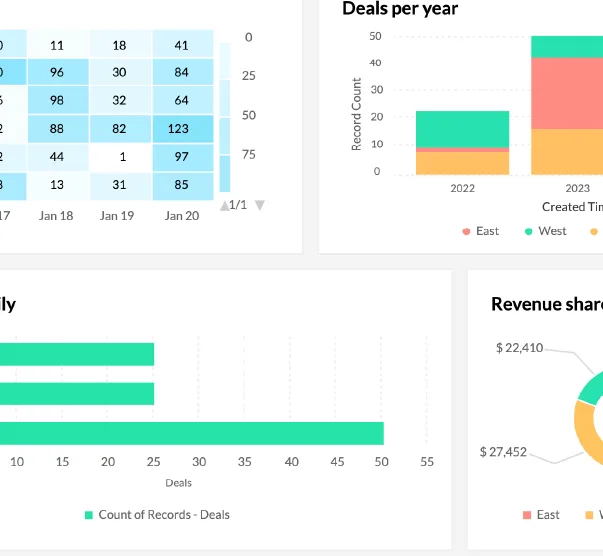Screen dimensions: 603x556
Task: Click the green Count of Records legend square
Action: point(89,515)
